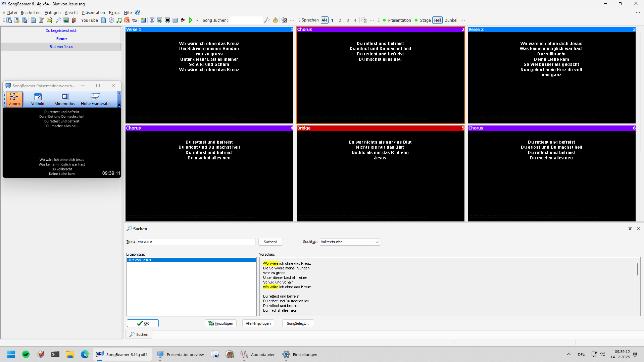This screenshot has height=362, width=644.
Task: Click the SongSelect... button
Action: pyautogui.click(x=298, y=323)
